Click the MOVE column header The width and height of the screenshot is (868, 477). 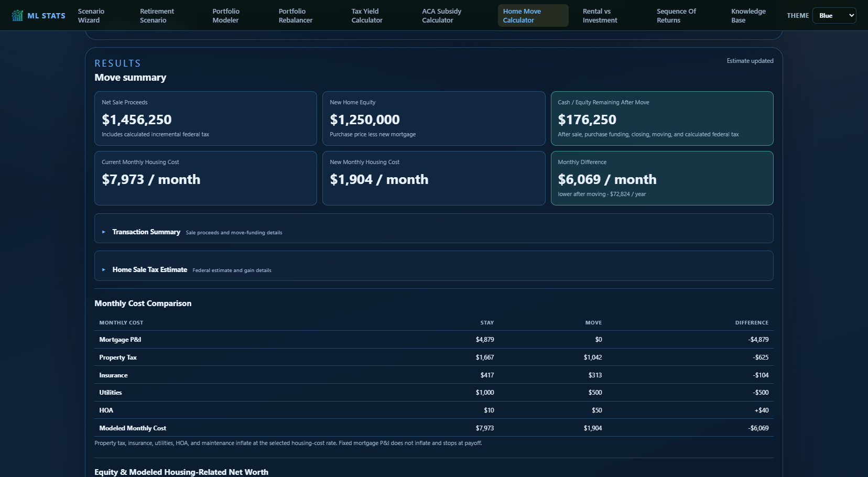[593, 323]
